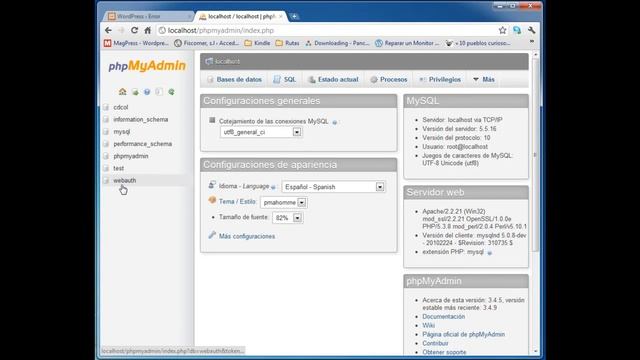640x360 pixels.
Task: Open the blue query window icon
Action: pyautogui.click(x=147, y=92)
